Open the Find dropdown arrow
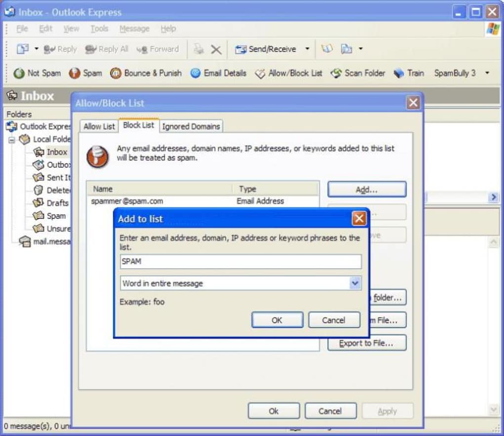Image resolution: width=504 pixels, height=436 pixels. click(x=361, y=49)
